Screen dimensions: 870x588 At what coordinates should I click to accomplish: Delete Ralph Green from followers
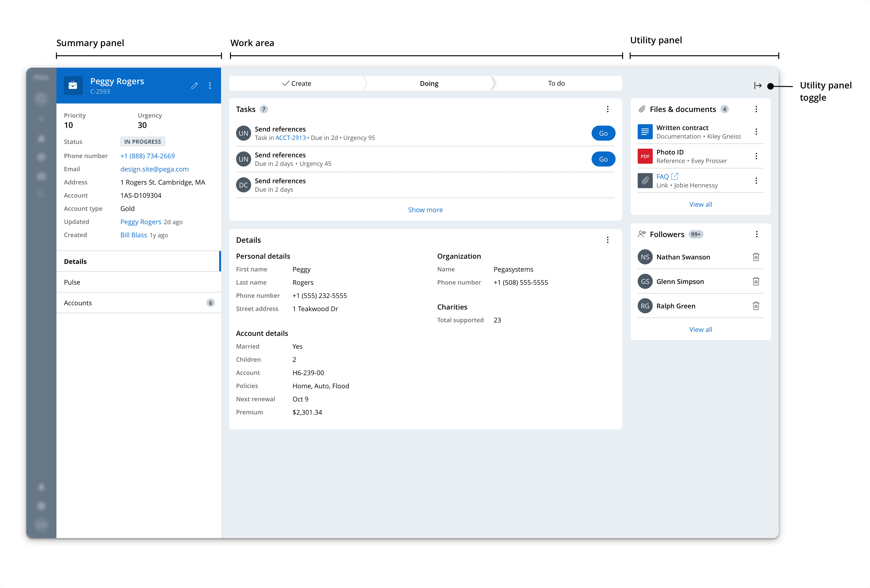[x=756, y=306]
